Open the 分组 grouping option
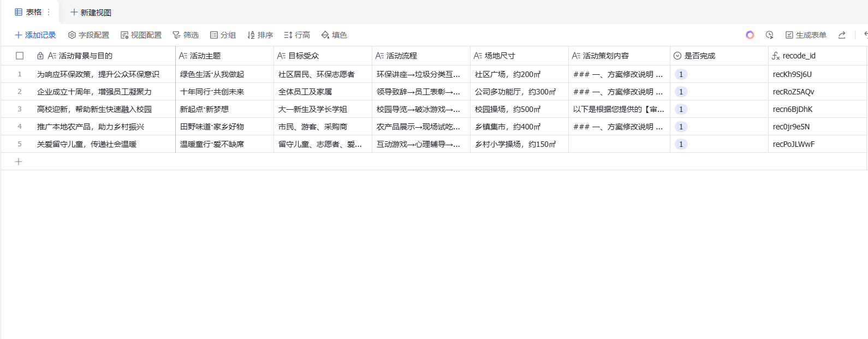 [223, 35]
